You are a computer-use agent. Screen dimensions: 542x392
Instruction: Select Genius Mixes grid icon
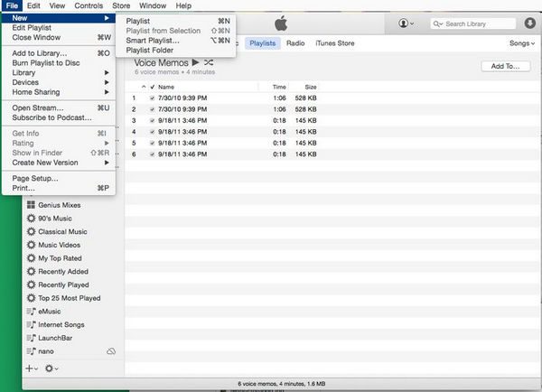(x=31, y=205)
